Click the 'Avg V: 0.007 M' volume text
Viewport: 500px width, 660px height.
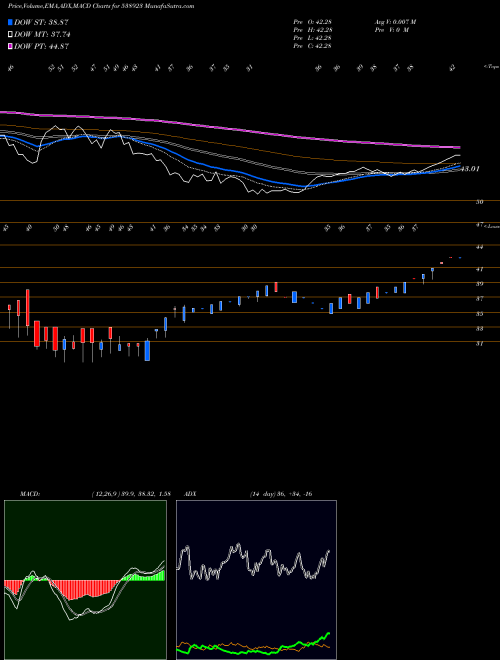(x=395, y=22)
